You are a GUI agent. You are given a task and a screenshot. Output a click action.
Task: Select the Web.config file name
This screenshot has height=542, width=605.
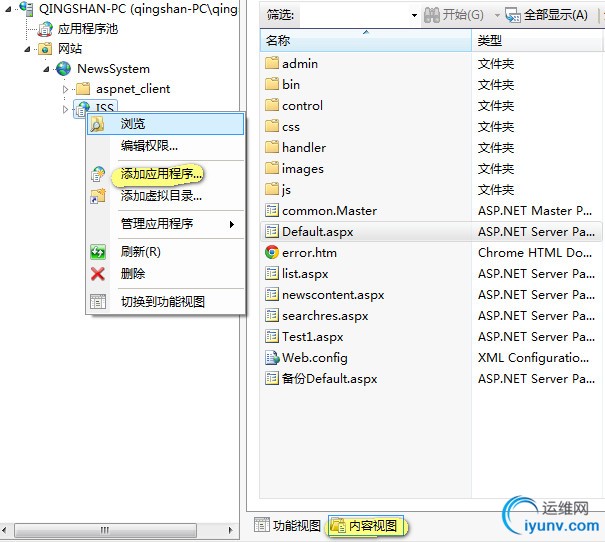pos(315,358)
